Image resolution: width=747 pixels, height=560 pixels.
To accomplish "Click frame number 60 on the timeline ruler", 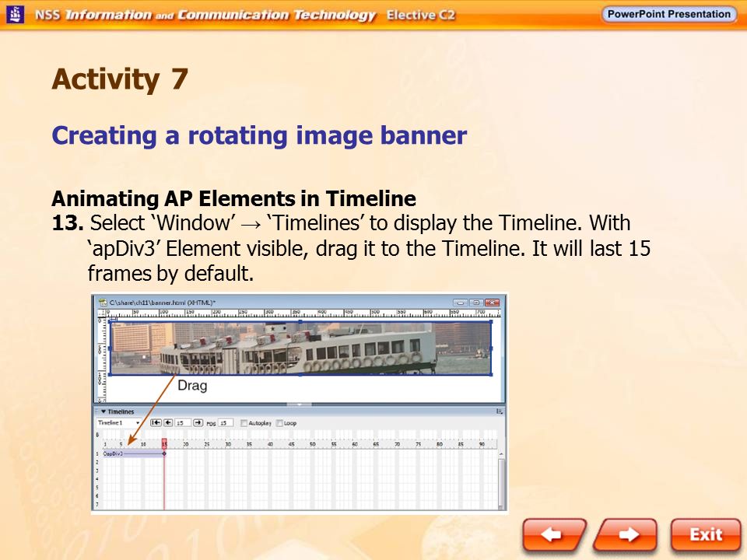I will click(x=355, y=444).
